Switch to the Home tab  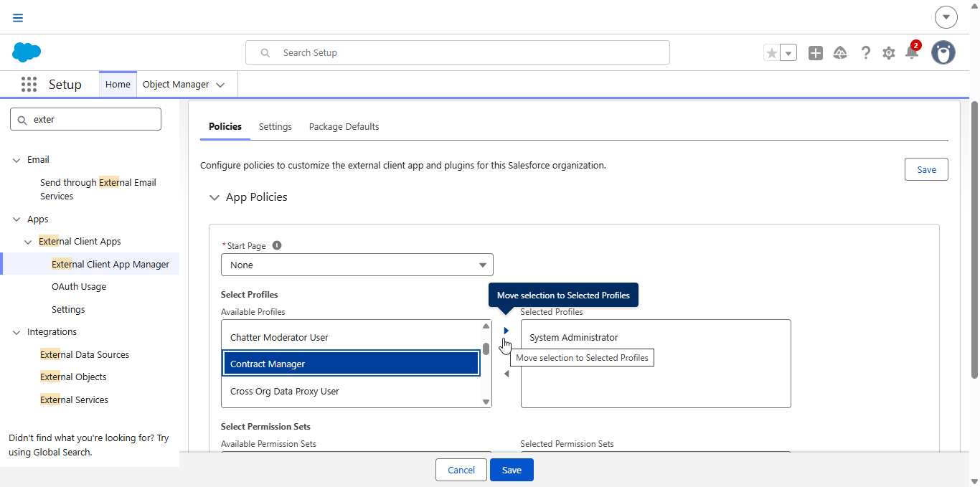[118, 84]
